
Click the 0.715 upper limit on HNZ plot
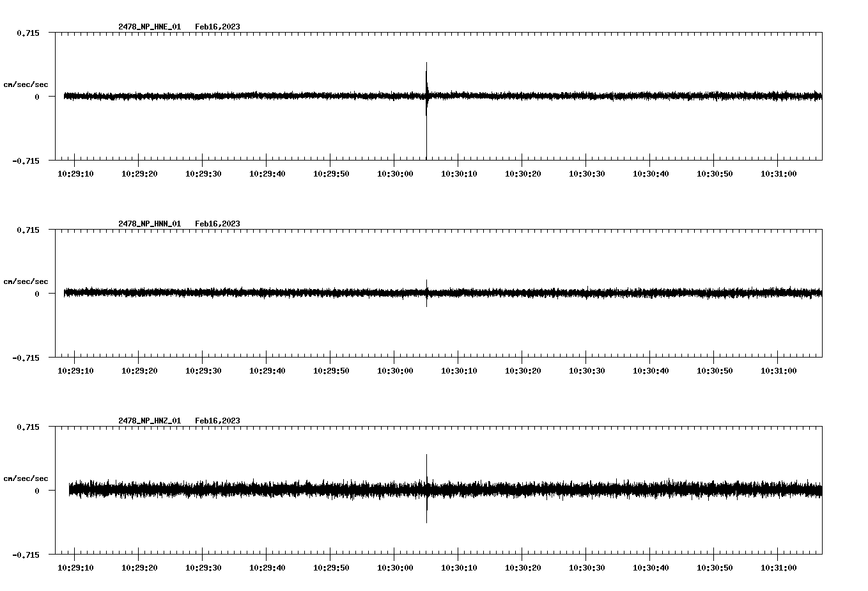(27, 427)
